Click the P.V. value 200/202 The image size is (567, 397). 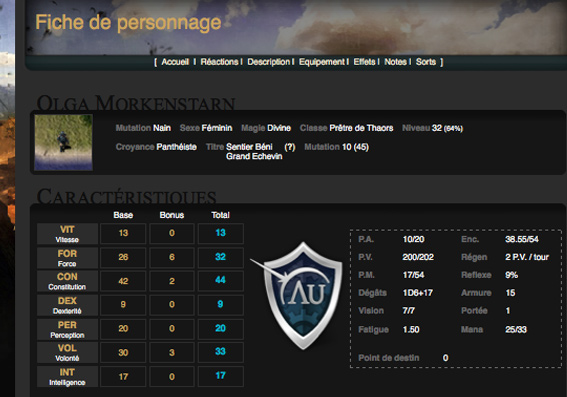click(x=418, y=257)
